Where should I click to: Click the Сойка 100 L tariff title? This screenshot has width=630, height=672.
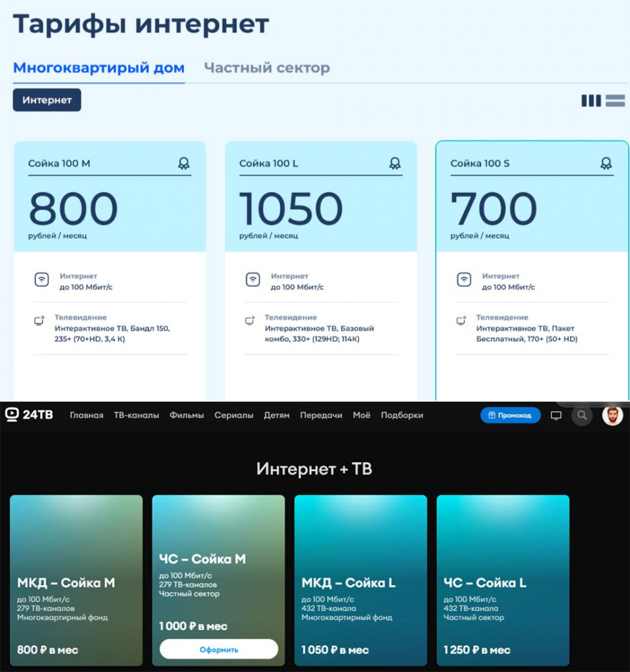(268, 163)
